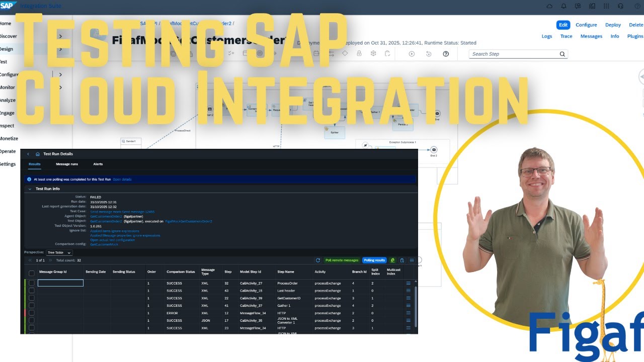The width and height of the screenshot is (644, 362).
Task: Open the row menu for Last header
Action: click(409, 291)
